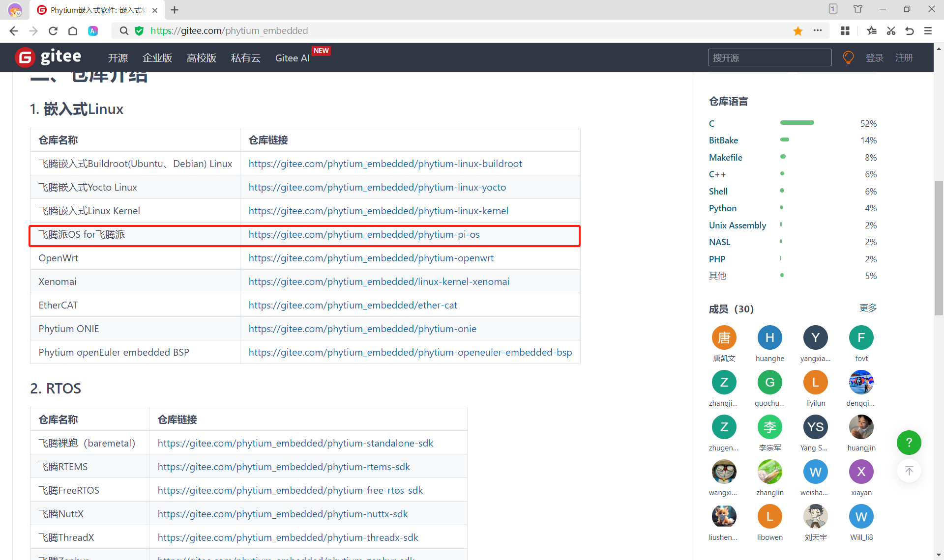Open the browser hamburger main menu
Viewport: 944px width, 560px height.
(x=928, y=31)
